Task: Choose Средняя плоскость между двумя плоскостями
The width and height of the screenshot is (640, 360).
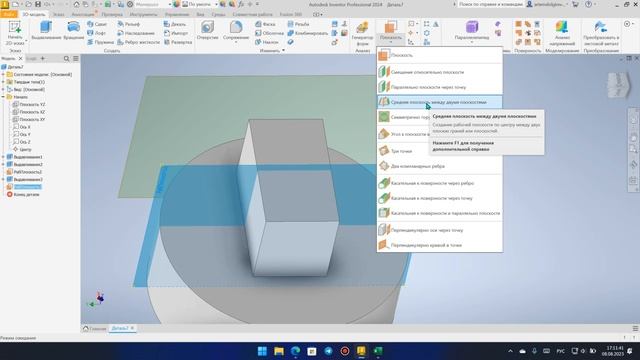Action: pyautogui.click(x=440, y=102)
